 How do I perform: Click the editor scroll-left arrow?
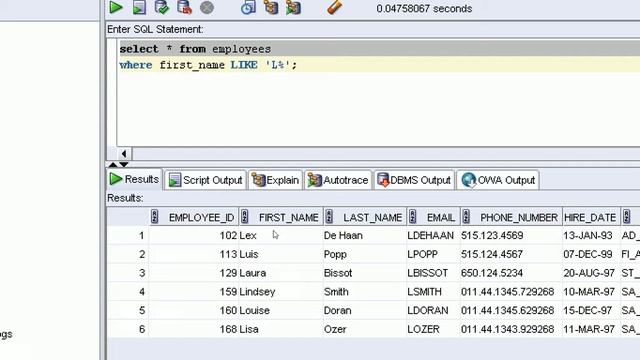point(124,154)
